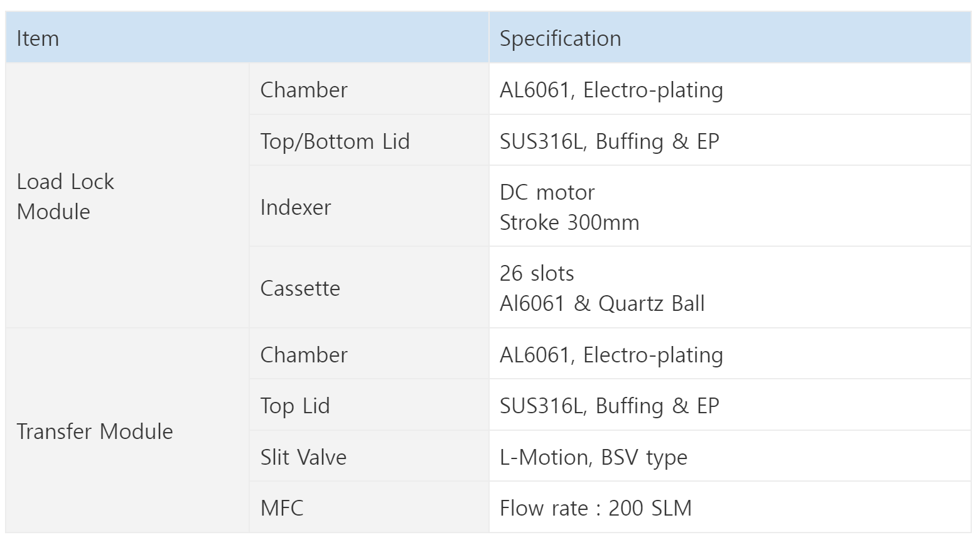Click the 26 slots text
This screenshot has width=980, height=547.
coord(537,273)
